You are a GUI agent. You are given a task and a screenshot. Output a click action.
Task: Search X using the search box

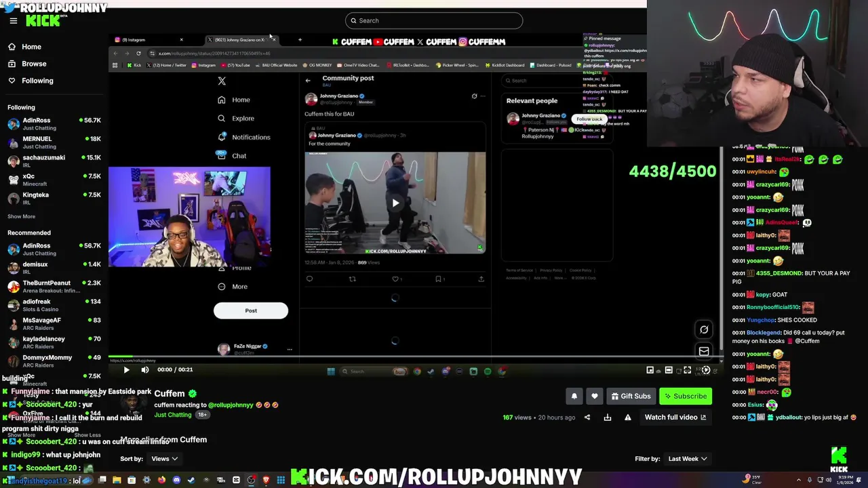click(x=556, y=81)
